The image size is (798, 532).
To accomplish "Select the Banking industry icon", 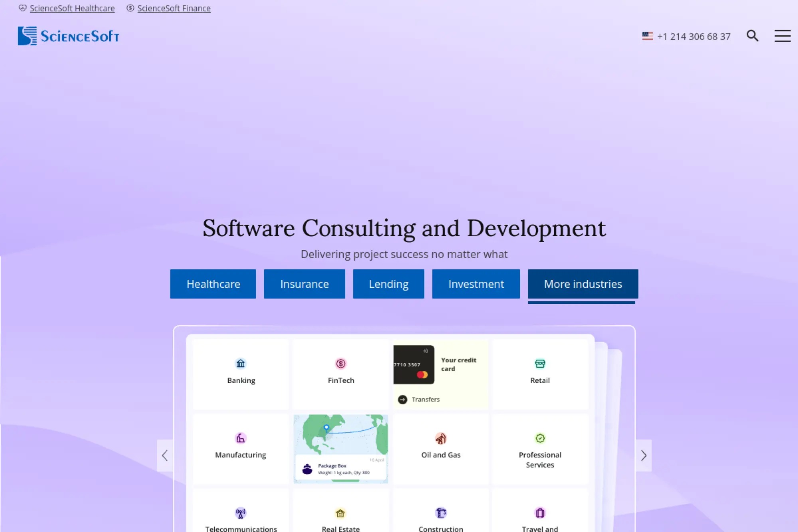I will click(241, 364).
